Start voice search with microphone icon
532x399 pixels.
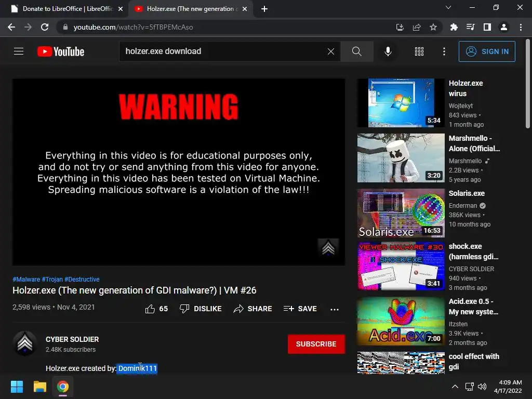pyautogui.click(x=388, y=51)
